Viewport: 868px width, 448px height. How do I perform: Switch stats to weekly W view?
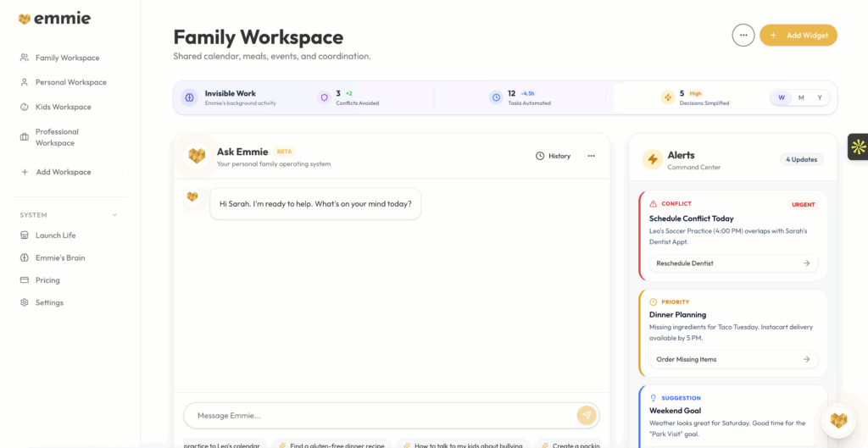point(782,97)
